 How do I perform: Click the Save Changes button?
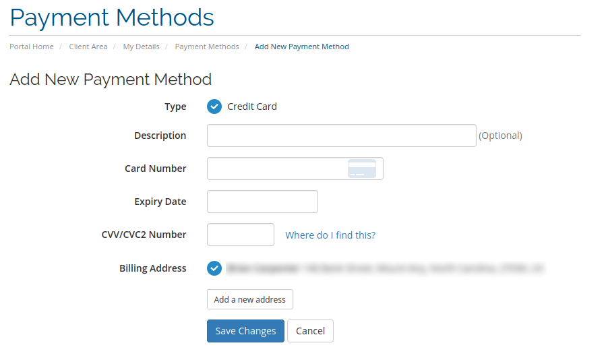(x=245, y=331)
